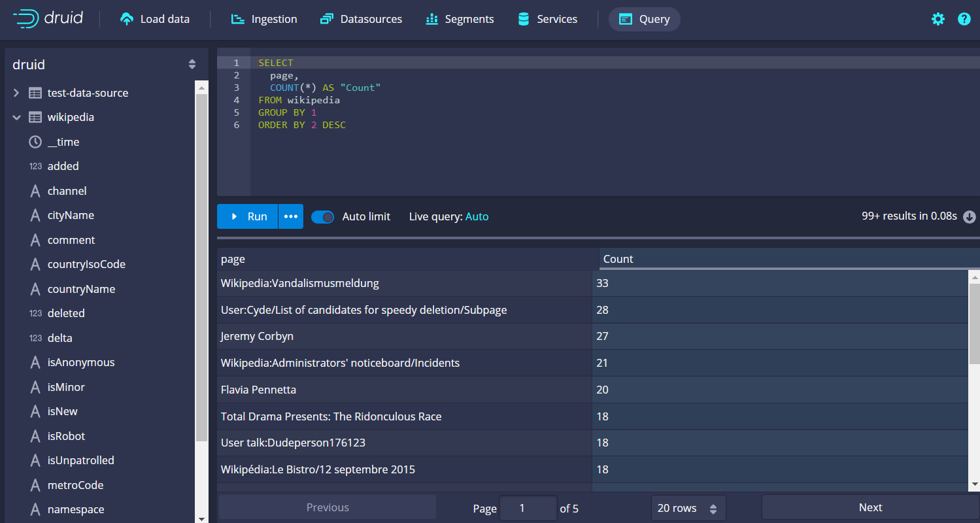Open the druid schema dropdown
Screen dimensions: 980x523
192,64
